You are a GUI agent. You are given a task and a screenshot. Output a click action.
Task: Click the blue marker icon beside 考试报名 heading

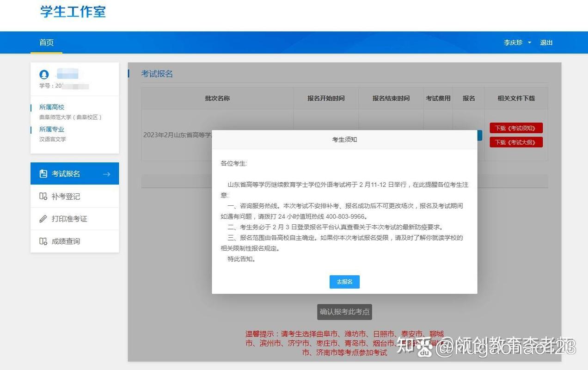pos(129,74)
